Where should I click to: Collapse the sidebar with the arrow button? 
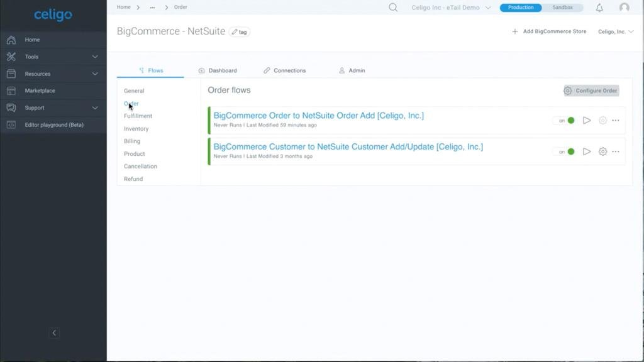pyautogui.click(x=54, y=333)
